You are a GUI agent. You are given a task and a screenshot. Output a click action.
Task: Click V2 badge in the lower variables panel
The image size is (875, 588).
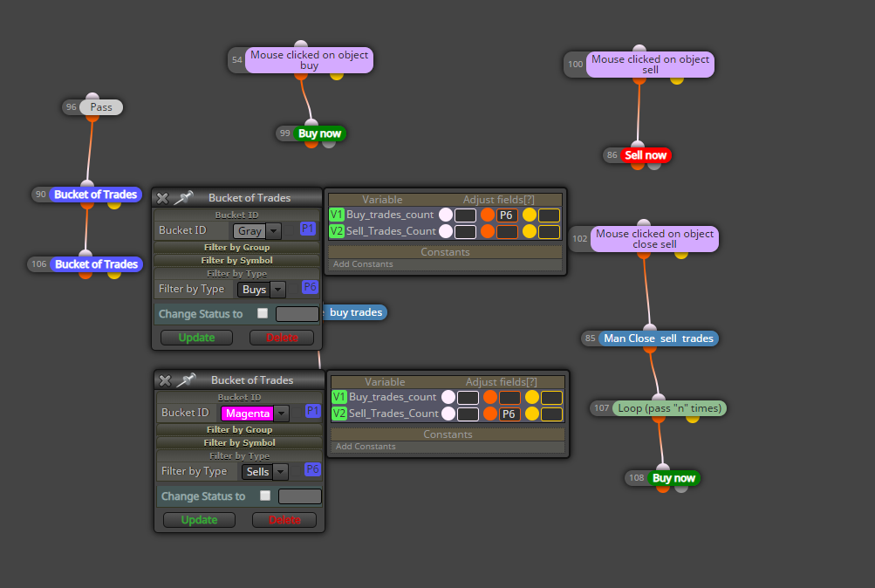(x=339, y=414)
